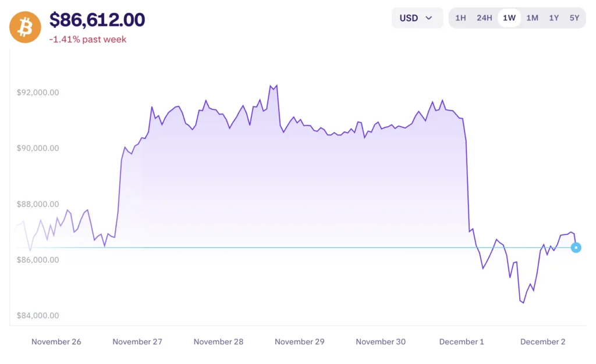The image size is (596, 364).
Task: Click the orange Bitcoin logo icon
Action: pos(25,27)
